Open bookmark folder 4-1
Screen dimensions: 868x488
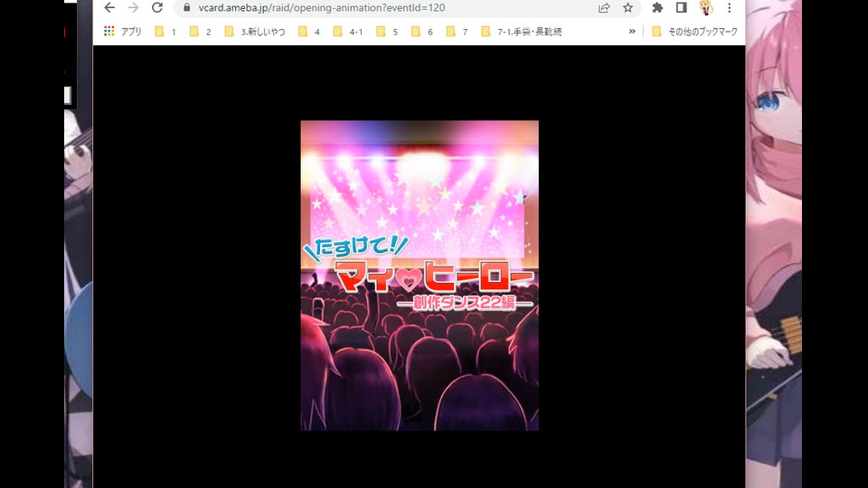(347, 32)
